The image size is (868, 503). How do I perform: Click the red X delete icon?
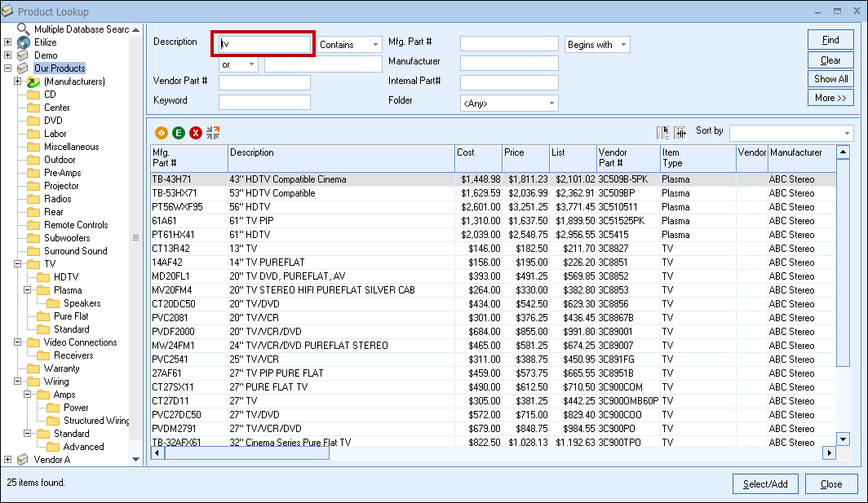[196, 133]
